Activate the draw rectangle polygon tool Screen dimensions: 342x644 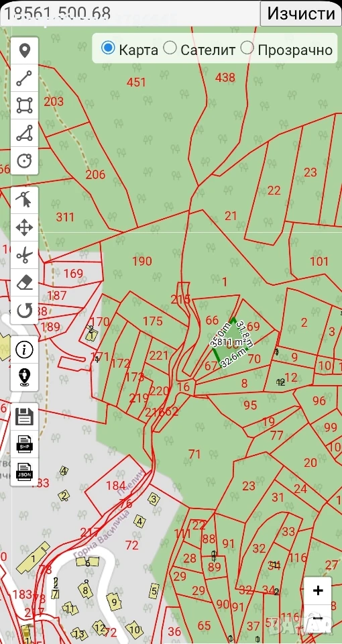[24, 105]
